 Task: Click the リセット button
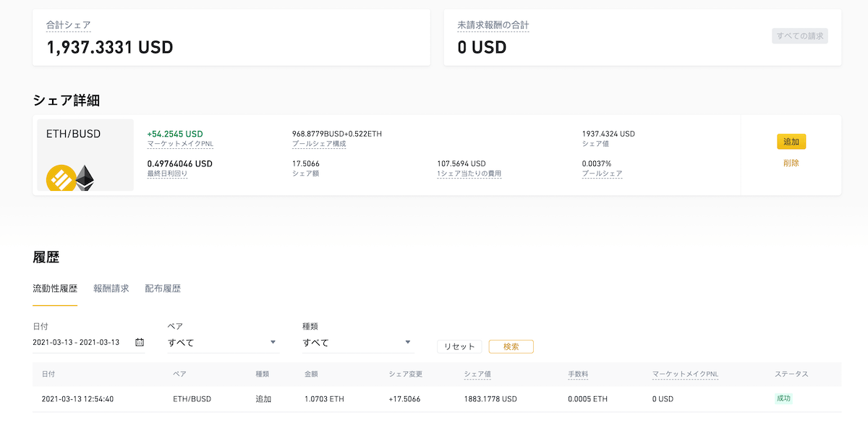coord(459,346)
